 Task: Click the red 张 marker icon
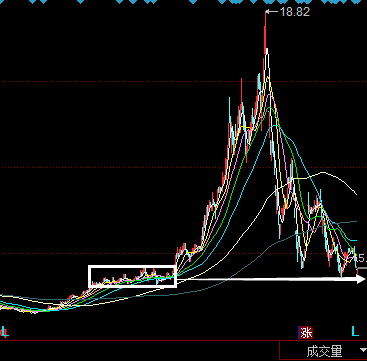(x=306, y=332)
